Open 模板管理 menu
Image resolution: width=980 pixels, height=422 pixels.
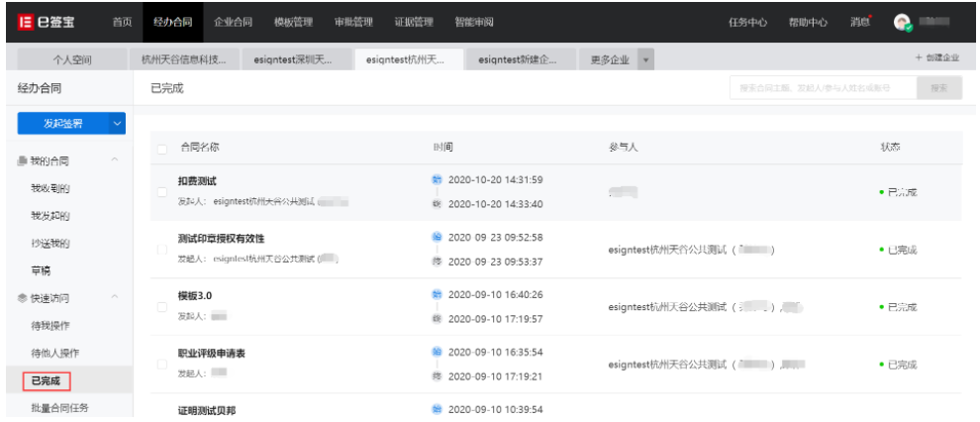[293, 23]
